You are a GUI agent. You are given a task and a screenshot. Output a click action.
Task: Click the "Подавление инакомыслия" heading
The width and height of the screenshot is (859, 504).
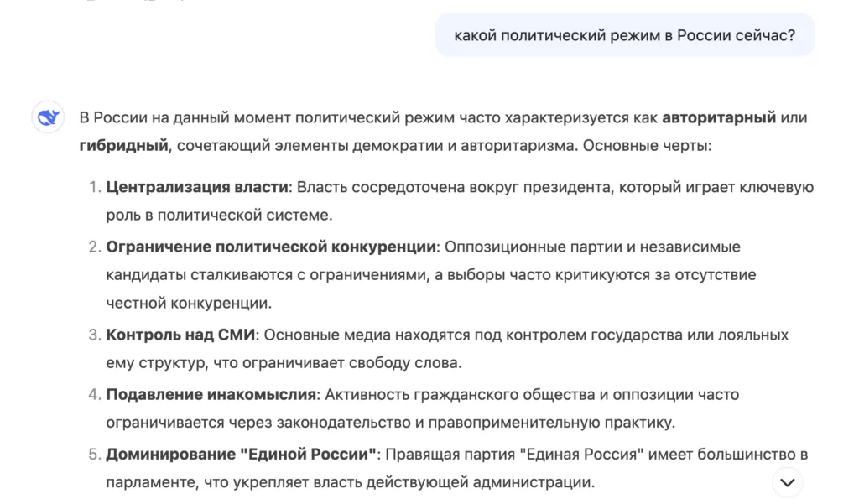(212, 394)
